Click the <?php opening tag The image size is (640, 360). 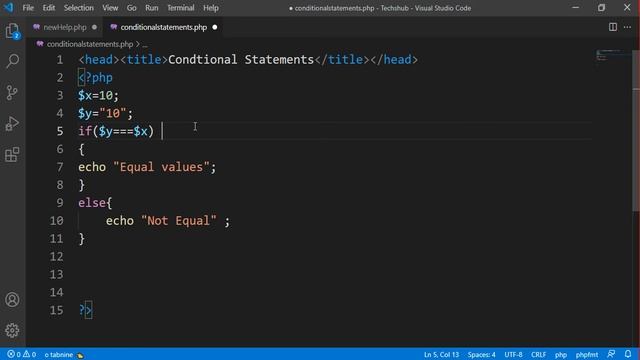(x=96, y=78)
